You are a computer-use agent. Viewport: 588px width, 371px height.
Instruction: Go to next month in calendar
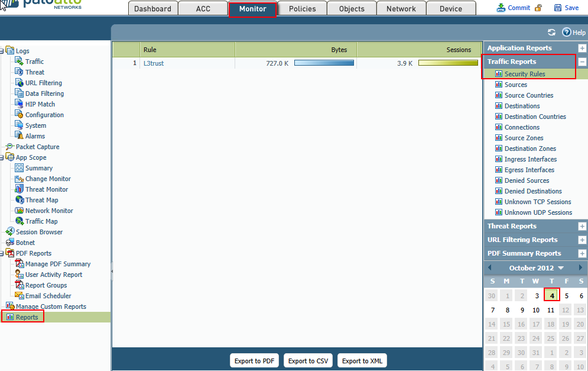click(580, 267)
